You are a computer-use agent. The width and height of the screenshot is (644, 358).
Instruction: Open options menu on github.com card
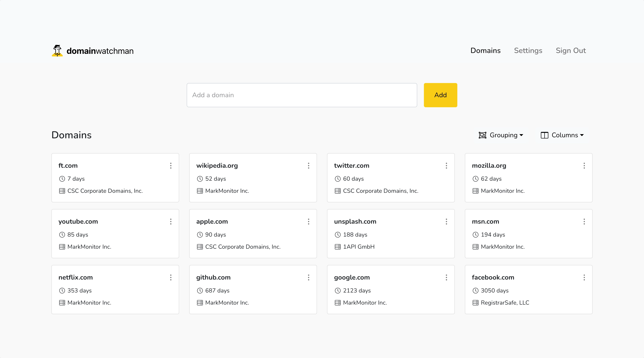[309, 277]
